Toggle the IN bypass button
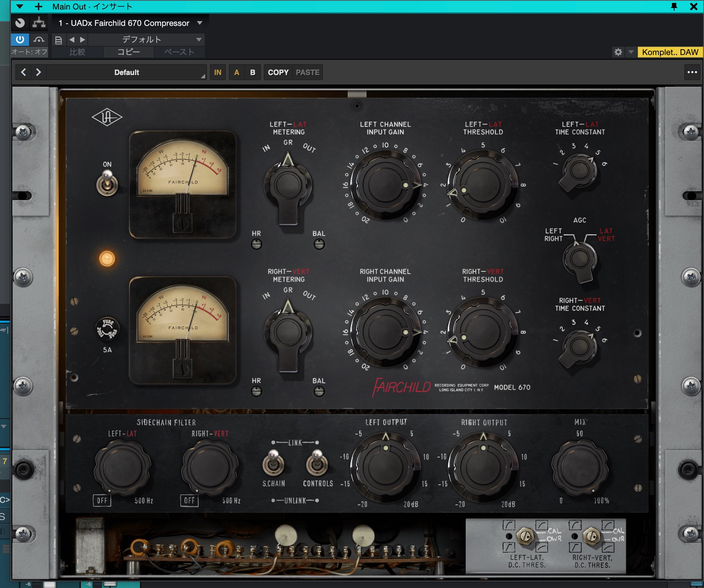The width and height of the screenshot is (704, 588). (218, 72)
